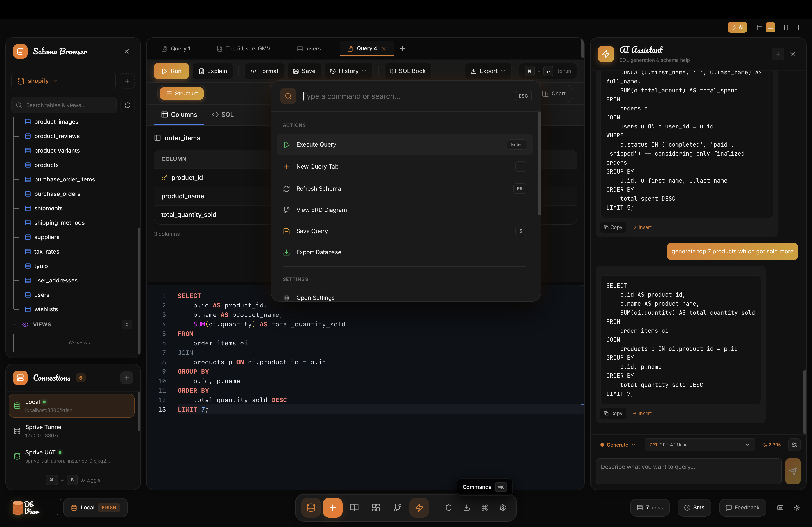The height and width of the screenshot is (527, 812).
Task: Refresh the schema list in Schema Browser
Action: 127,105
